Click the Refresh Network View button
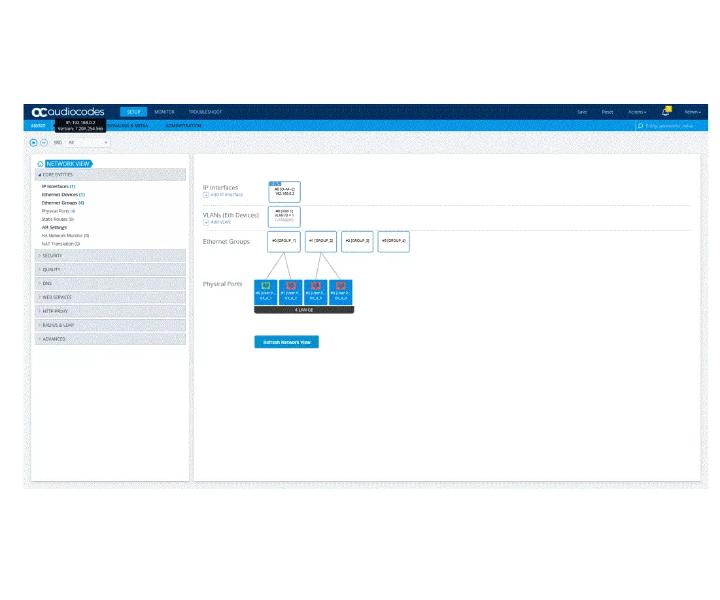Screen dimensions: 720x600 (x=287, y=342)
